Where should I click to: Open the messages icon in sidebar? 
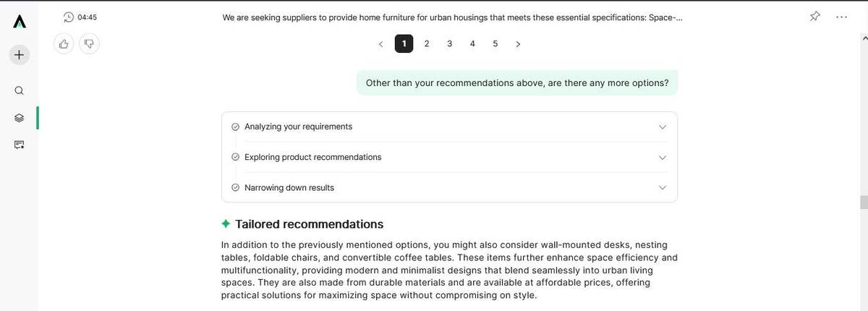point(20,145)
